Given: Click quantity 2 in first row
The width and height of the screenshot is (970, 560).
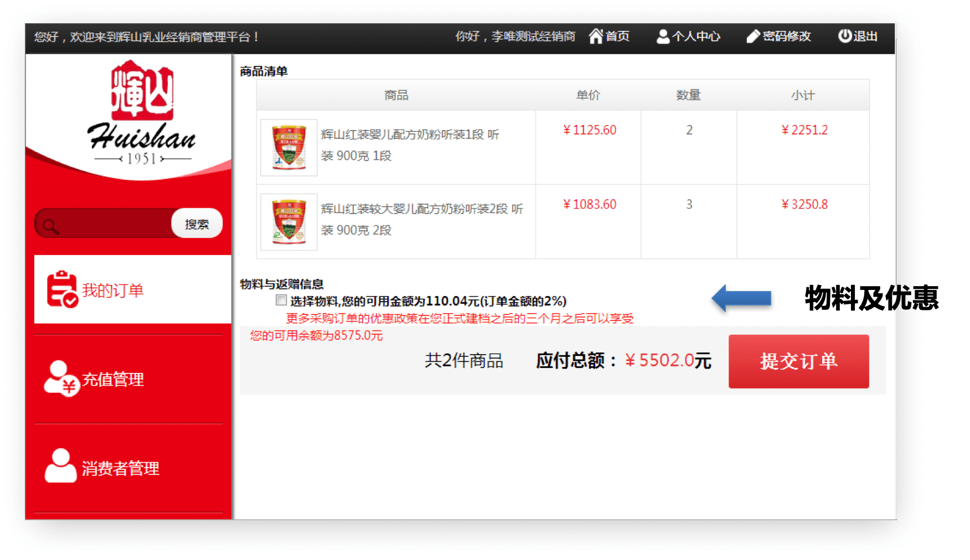Looking at the screenshot, I should click(x=689, y=130).
